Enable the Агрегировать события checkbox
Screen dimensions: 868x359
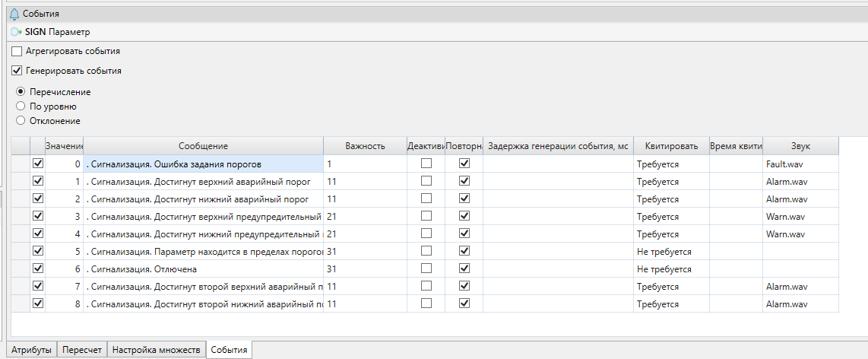(x=17, y=51)
